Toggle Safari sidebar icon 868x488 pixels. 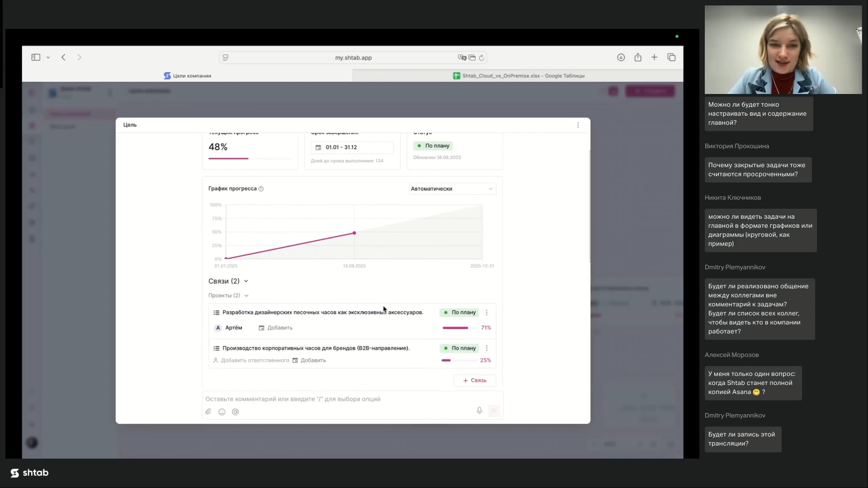[36, 57]
